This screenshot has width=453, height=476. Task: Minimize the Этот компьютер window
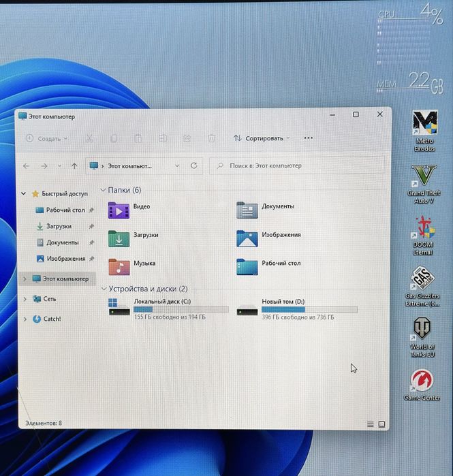[x=332, y=115]
